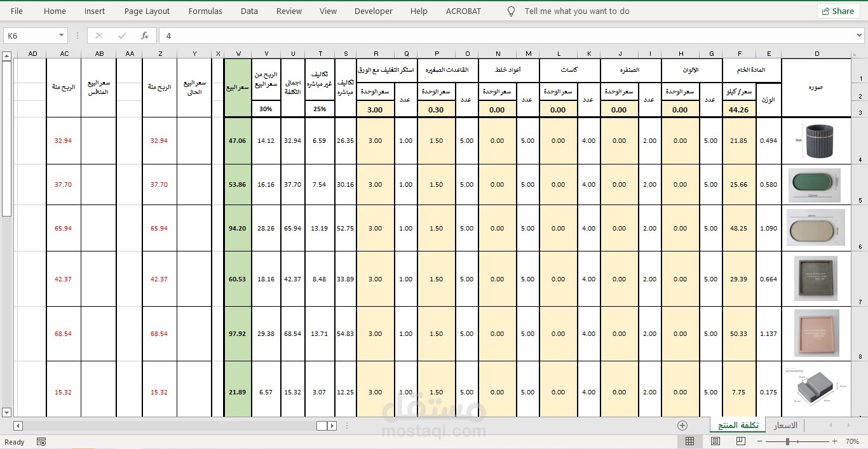The height and width of the screenshot is (449, 868).
Task: Click the sheet navigation left arrow
Action: coord(830,425)
